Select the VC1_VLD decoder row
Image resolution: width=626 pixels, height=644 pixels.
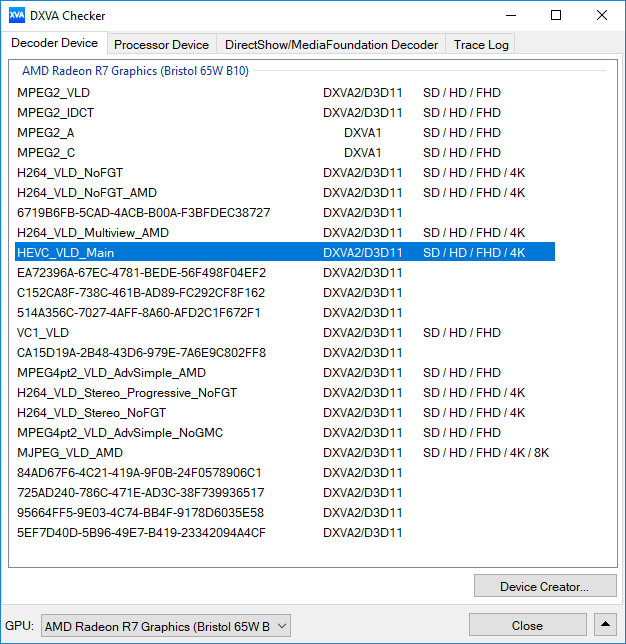click(x=285, y=333)
